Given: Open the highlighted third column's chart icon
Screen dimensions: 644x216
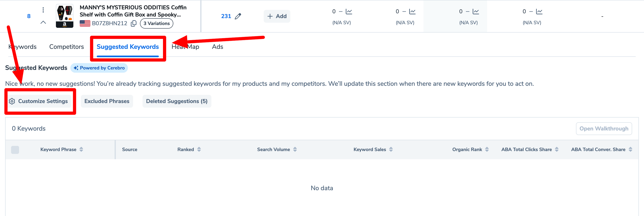Looking at the screenshot, I should click(476, 12).
